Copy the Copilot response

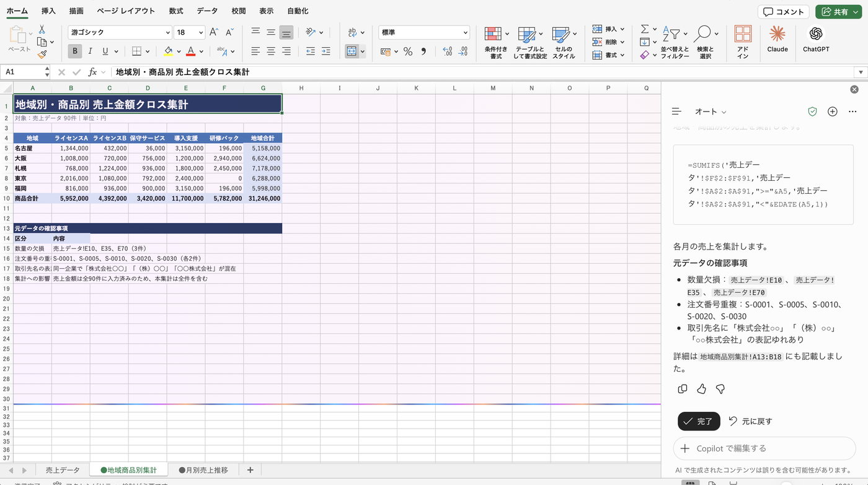tap(683, 389)
